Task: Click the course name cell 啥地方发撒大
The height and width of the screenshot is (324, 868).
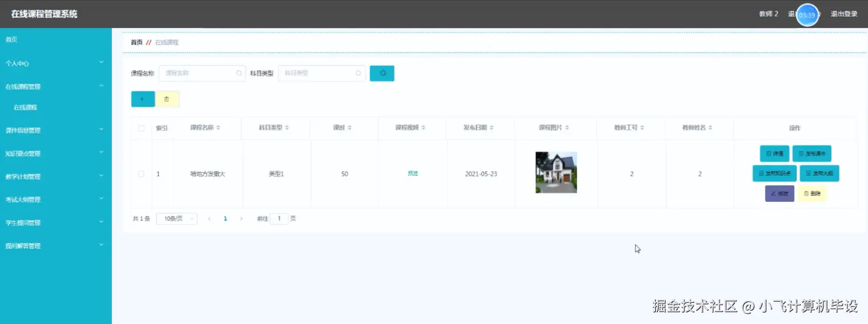Action: pyautogui.click(x=208, y=174)
